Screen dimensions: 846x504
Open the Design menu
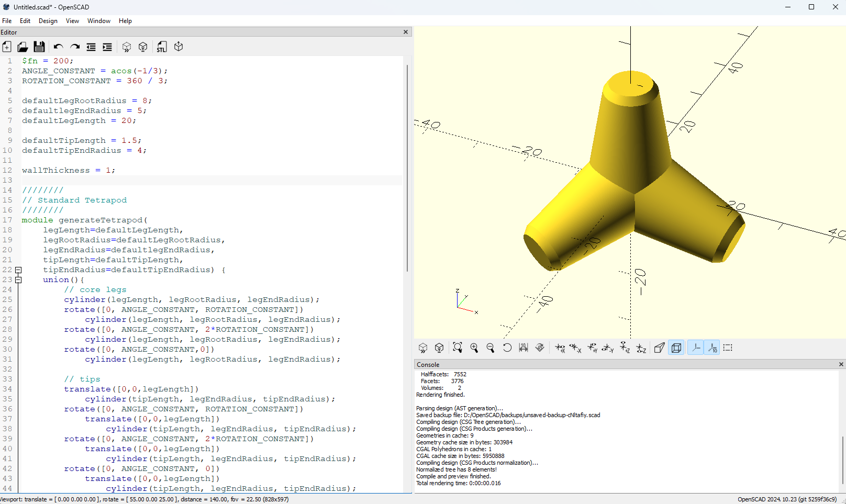click(48, 21)
